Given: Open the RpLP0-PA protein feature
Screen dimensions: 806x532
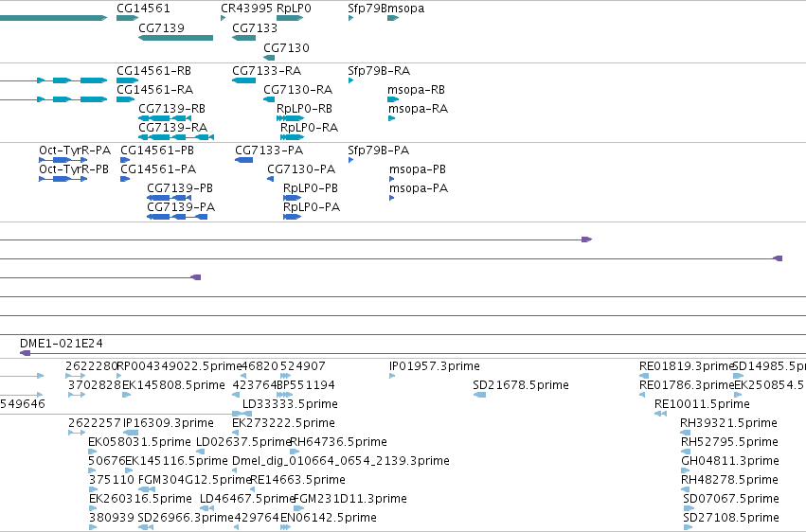Looking at the screenshot, I should tap(292, 217).
